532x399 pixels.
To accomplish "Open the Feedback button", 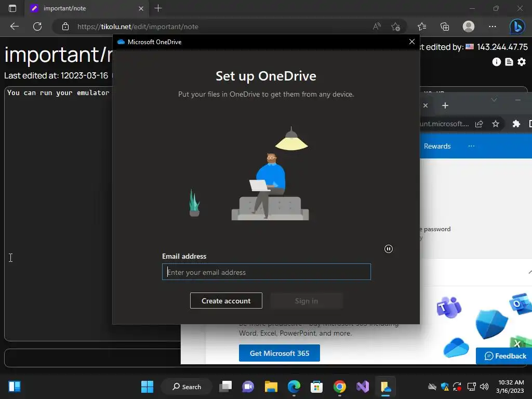I will [x=505, y=356].
